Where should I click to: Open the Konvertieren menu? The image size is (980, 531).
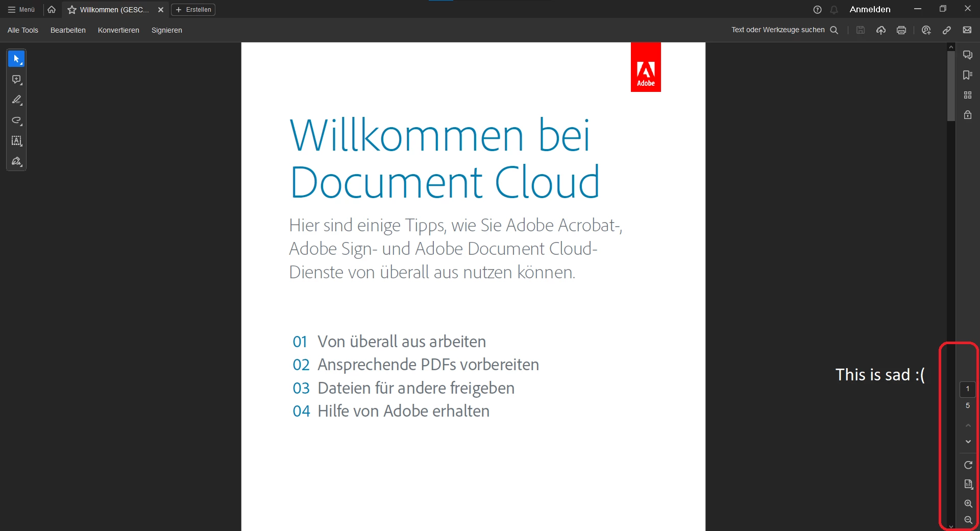[118, 30]
